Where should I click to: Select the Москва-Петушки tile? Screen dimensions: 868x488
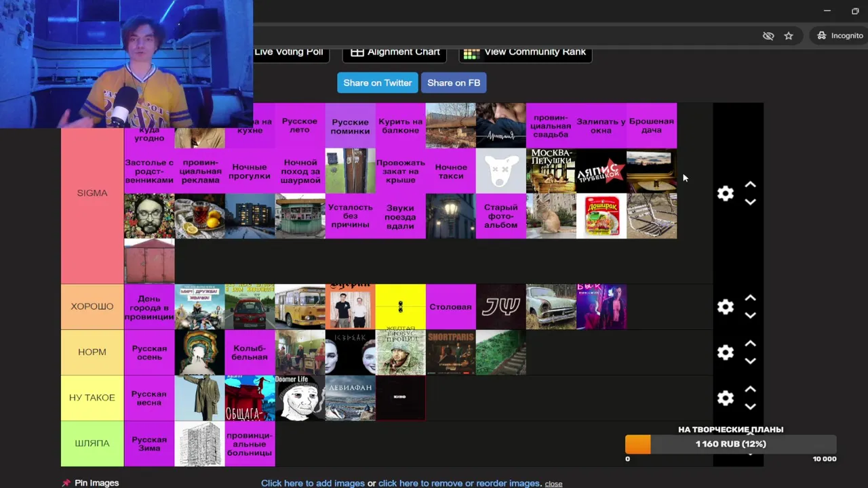point(551,171)
